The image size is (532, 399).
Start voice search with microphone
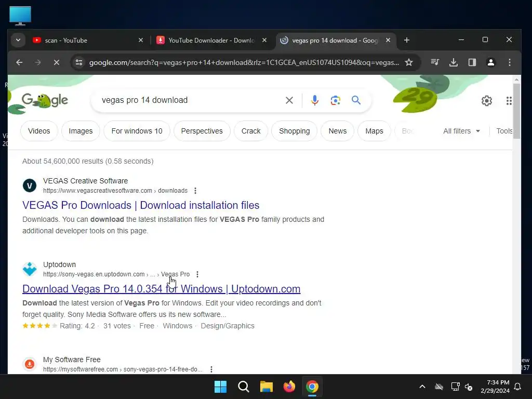pos(314,100)
